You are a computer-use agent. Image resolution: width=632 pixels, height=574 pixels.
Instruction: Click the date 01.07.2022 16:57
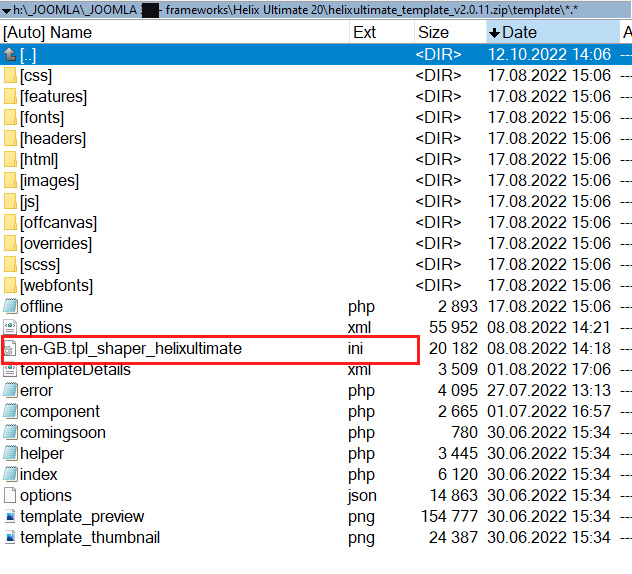coord(549,412)
